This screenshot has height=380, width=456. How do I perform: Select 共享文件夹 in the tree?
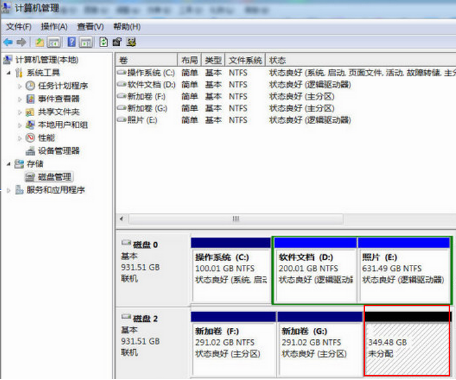(53, 112)
